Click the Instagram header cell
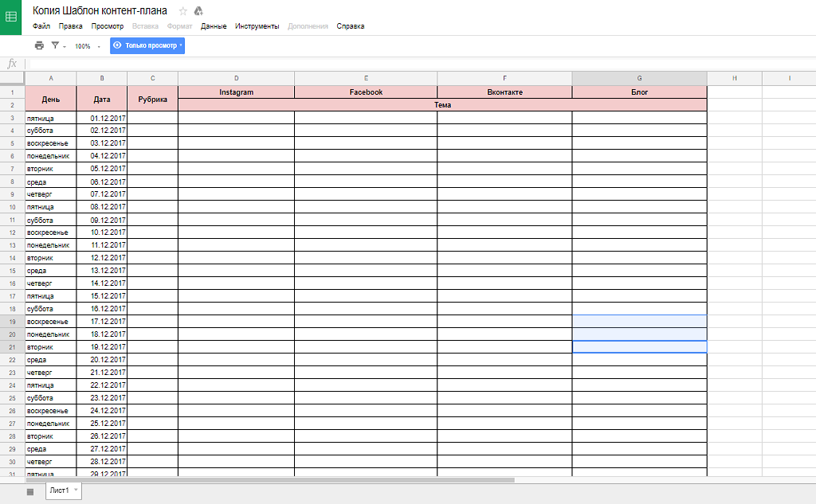This screenshot has height=504, width=816. pos(236,92)
